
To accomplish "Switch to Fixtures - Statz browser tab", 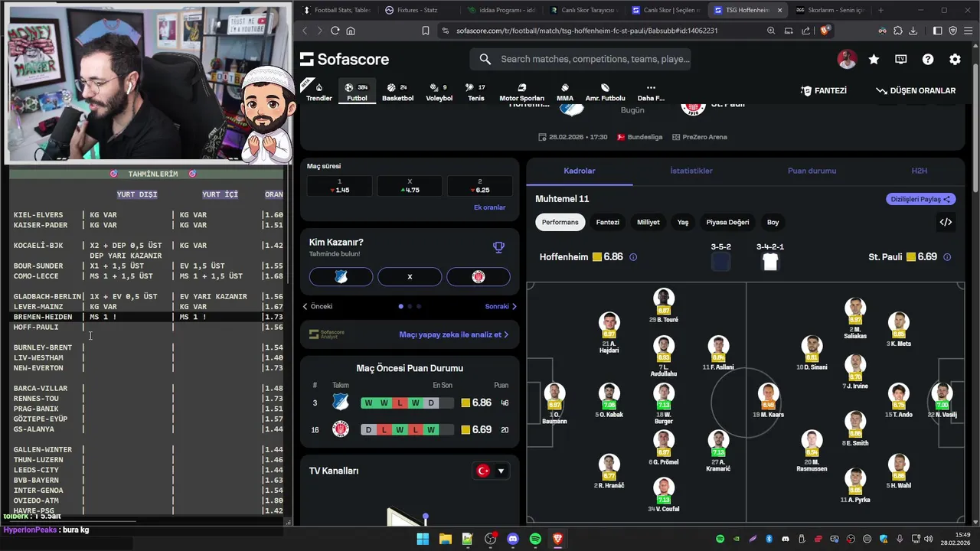I will pos(416,10).
